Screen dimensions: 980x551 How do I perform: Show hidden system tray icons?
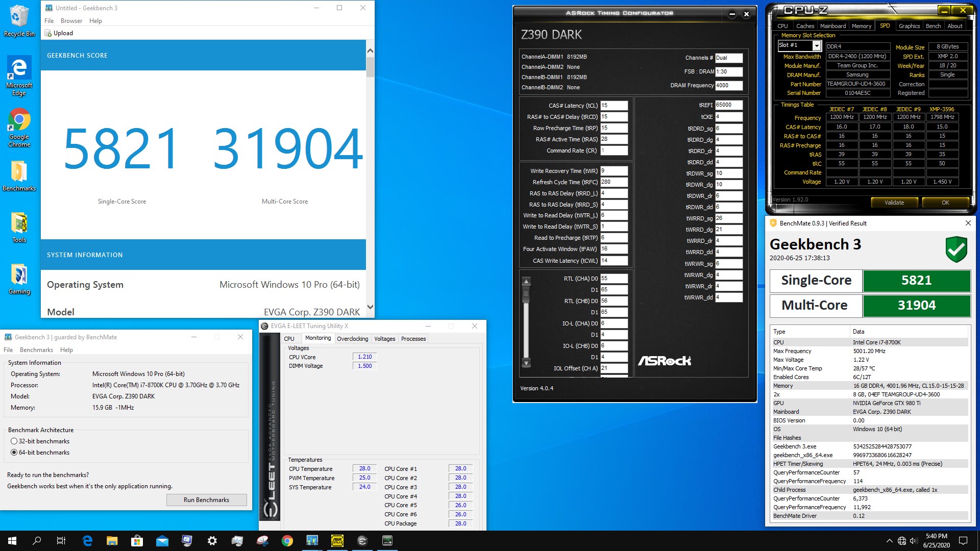889,541
